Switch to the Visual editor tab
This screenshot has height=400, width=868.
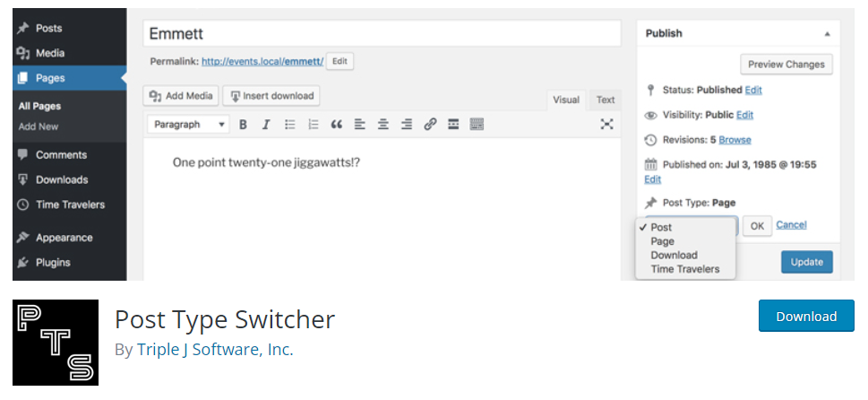click(566, 100)
